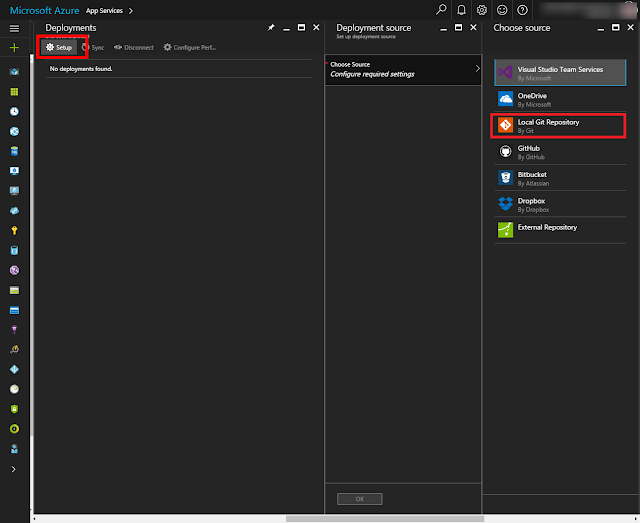Click the OK button in Deployment source
This screenshot has width=640, height=523.
click(360, 499)
